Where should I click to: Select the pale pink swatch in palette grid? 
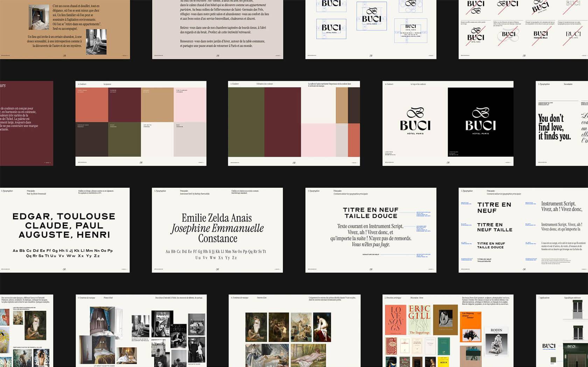click(x=190, y=105)
